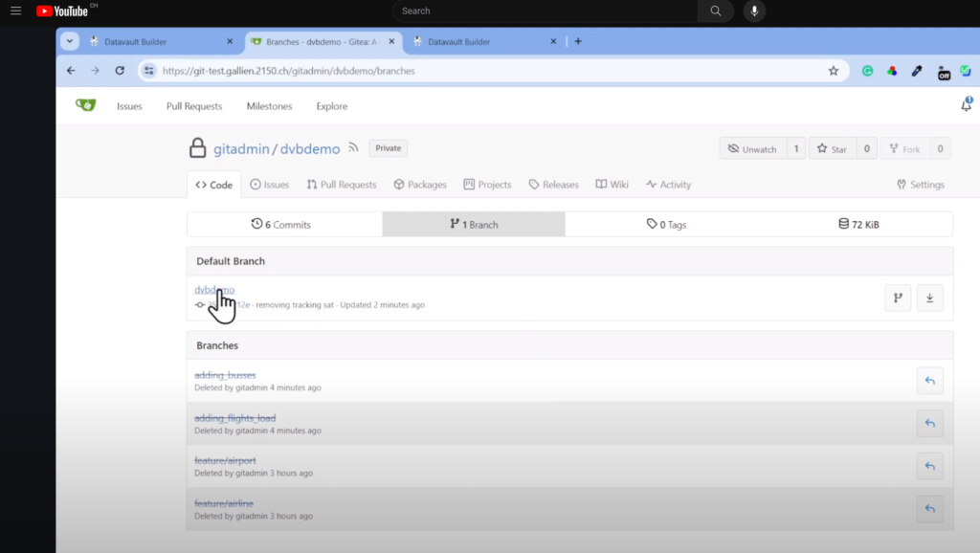Open the YouTube hamburger menu
This screenshot has height=553, width=980.
15,11
